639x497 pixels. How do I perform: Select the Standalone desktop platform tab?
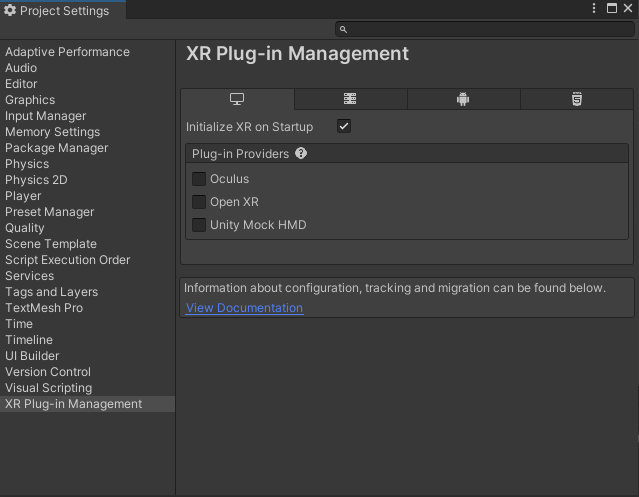237,99
